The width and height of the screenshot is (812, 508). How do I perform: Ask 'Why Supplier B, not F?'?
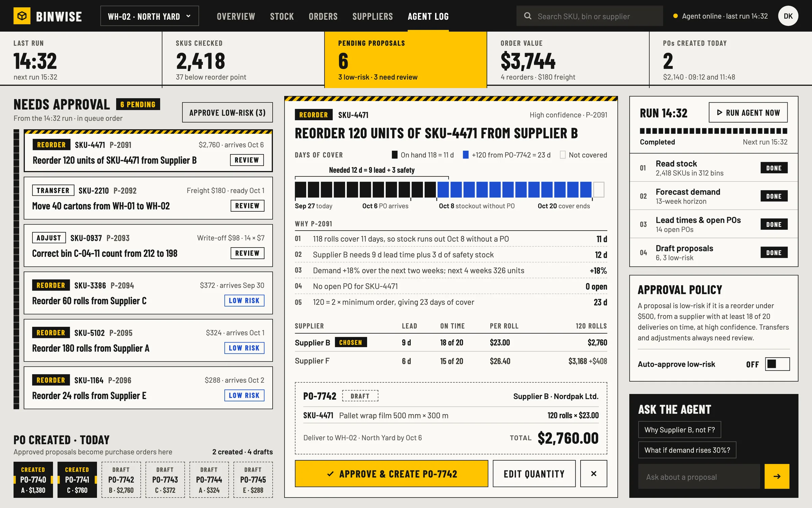tap(679, 429)
